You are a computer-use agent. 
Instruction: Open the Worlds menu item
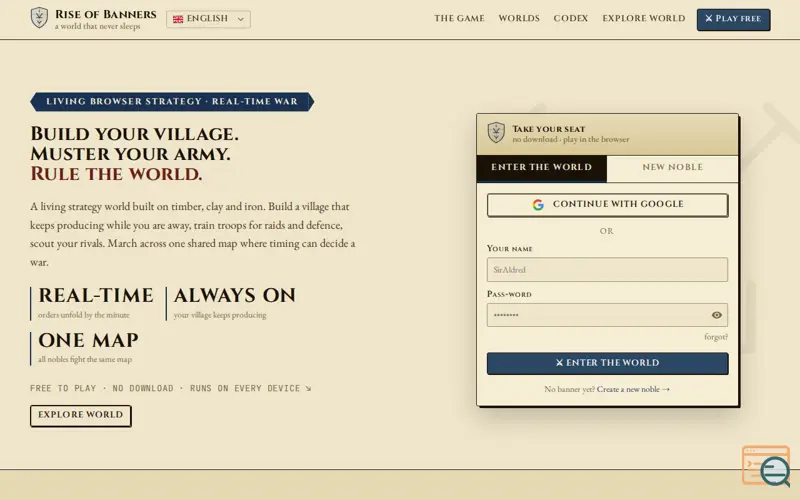coord(519,18)
